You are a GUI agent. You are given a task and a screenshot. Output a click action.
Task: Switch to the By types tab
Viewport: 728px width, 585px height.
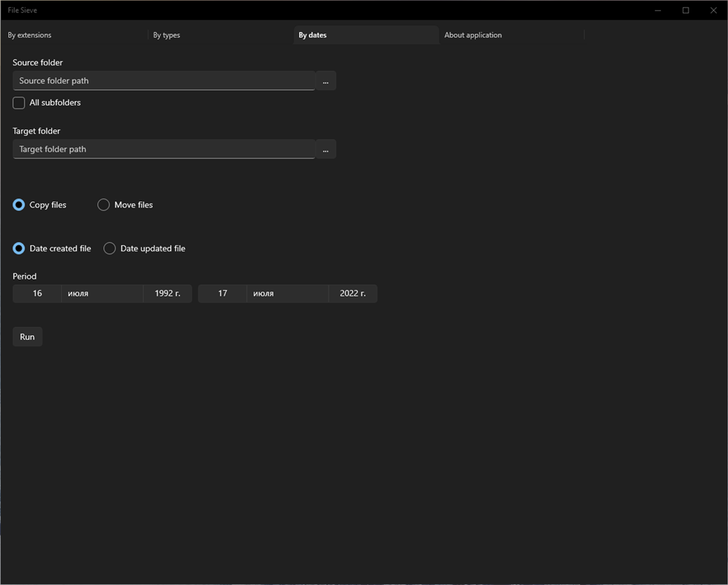point(166,35)
